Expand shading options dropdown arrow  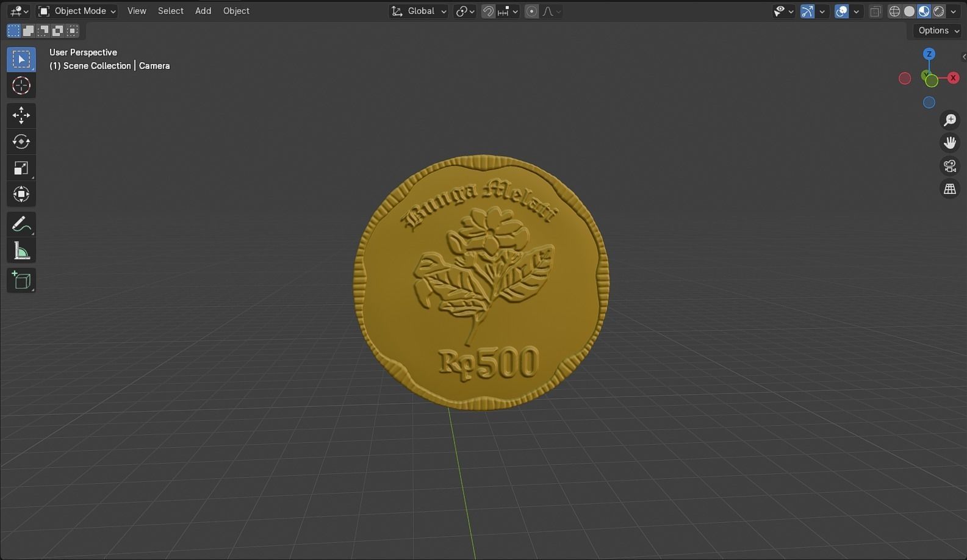pyautogui.click(x=954, y=11)
